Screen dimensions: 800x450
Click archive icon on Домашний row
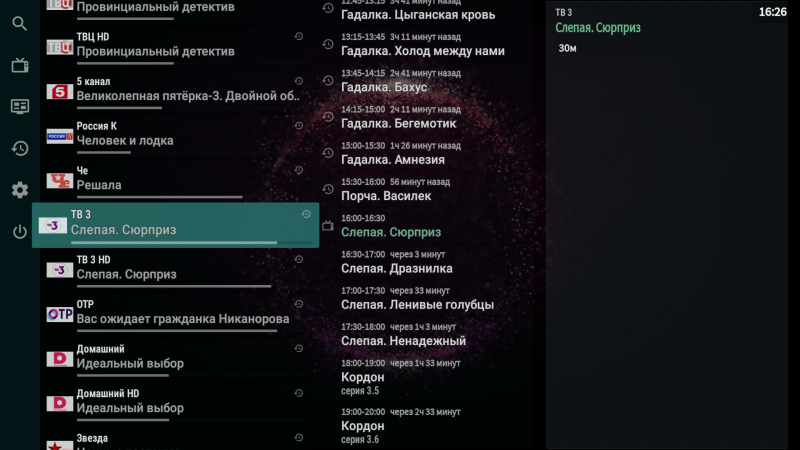(x=299, y=348)
